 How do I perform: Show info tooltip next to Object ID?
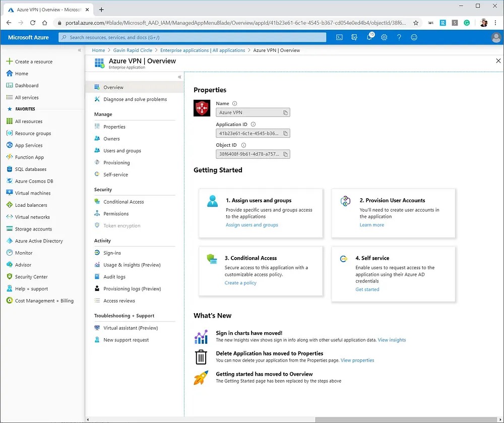(x=243, y=145)
